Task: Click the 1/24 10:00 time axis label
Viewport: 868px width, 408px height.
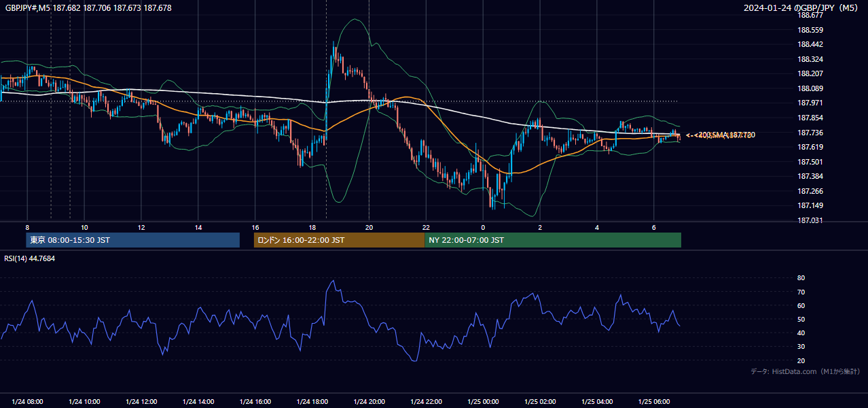Action: pyautogui.click(x=84, y=402)
